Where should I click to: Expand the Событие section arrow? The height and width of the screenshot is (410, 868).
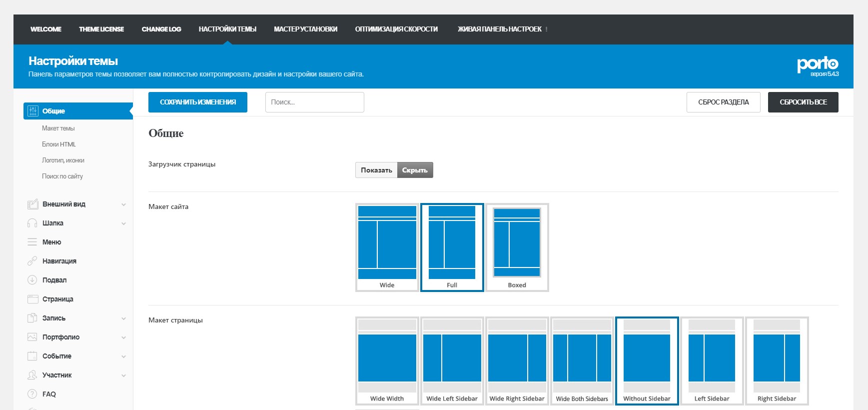[x=123, y=356]
